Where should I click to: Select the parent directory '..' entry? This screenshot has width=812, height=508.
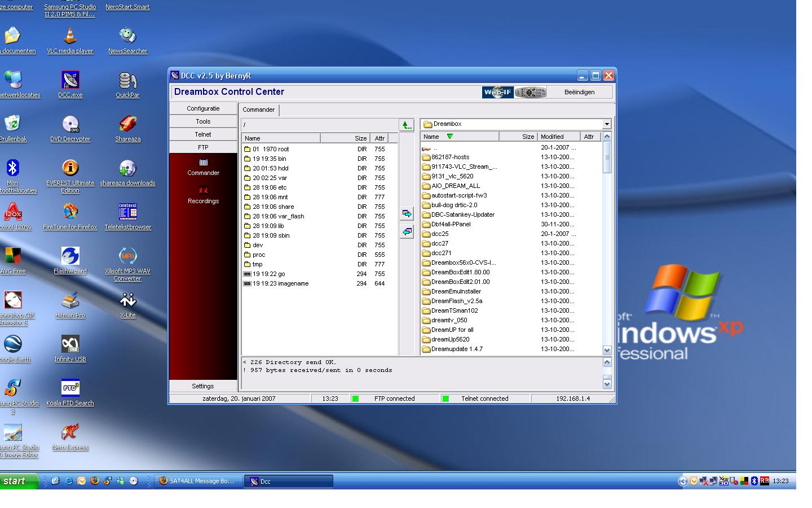[430, 147]
